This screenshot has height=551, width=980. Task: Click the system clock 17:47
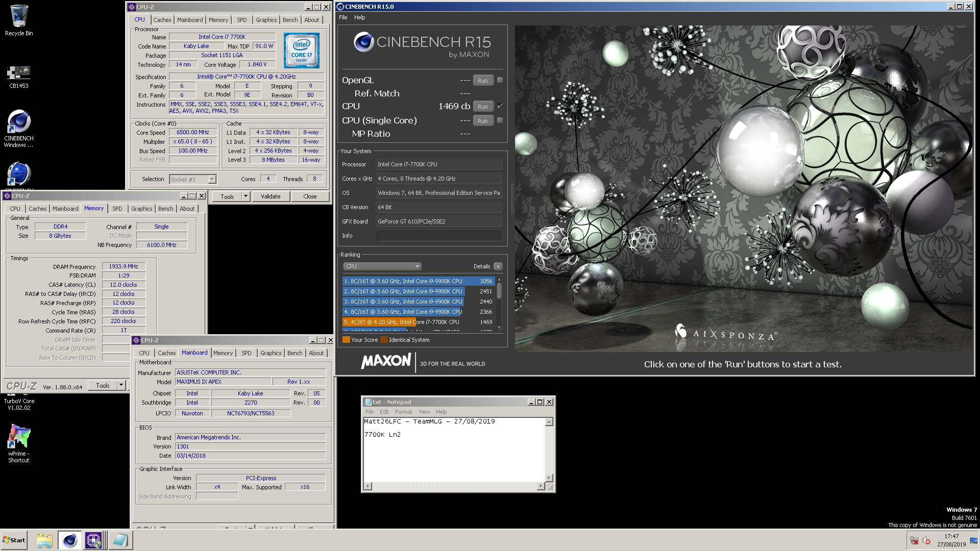pyautogui.click(x=951, y=536)
